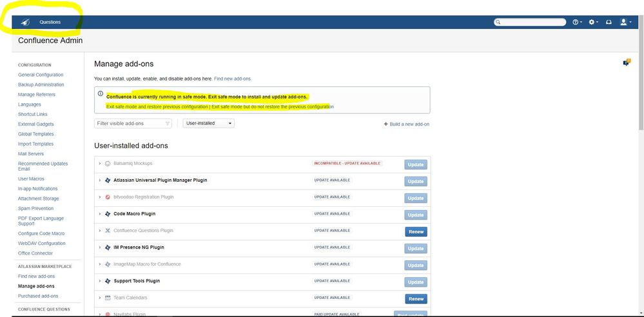Expand the bitvoodoo Registration Plugin row
644x317 pixels.
click(x=99, y=197)
